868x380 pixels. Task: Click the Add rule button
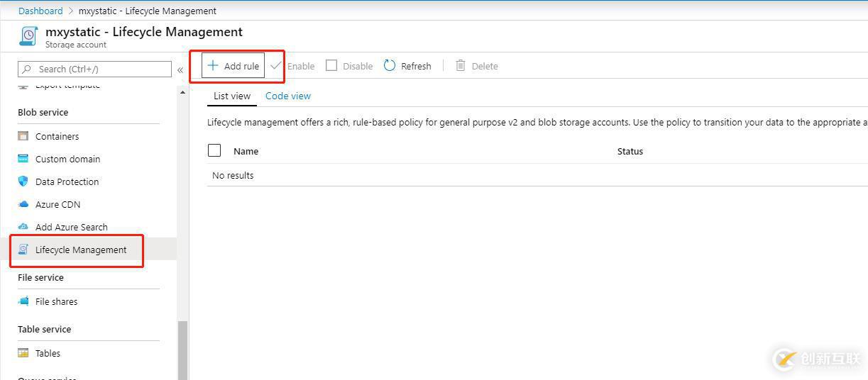coord(234,66)
